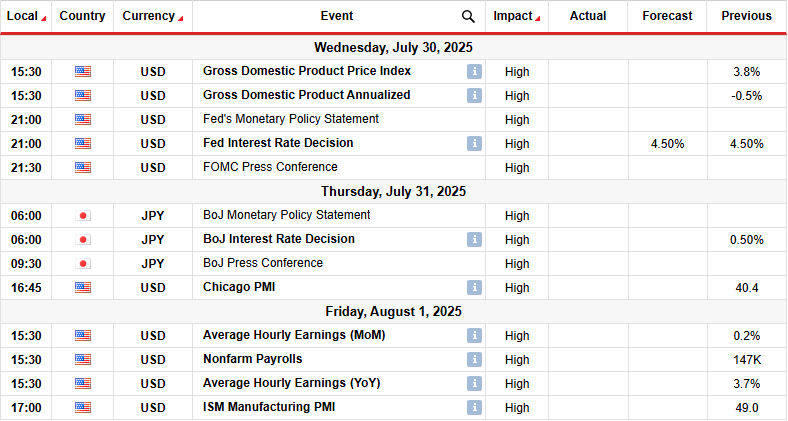Show info for BoJ Interest Rate Decision
The width and height of the screenshot is (788, 421).
pos(474,240)
